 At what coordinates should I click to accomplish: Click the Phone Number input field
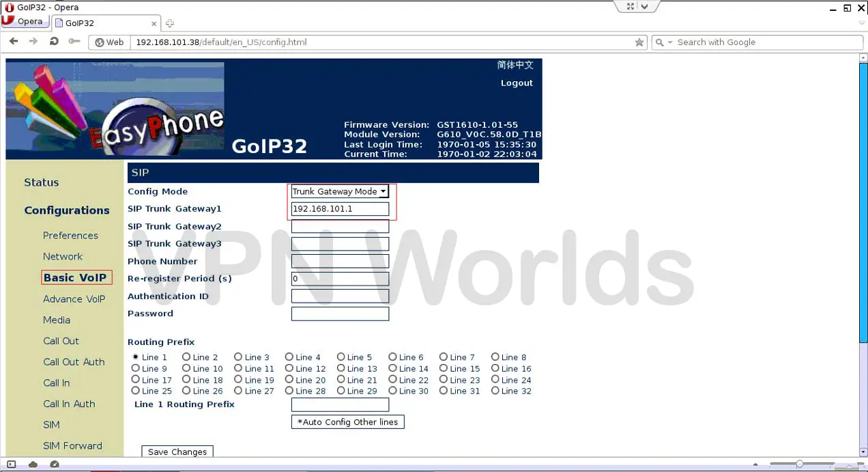[x=340, y=261]
